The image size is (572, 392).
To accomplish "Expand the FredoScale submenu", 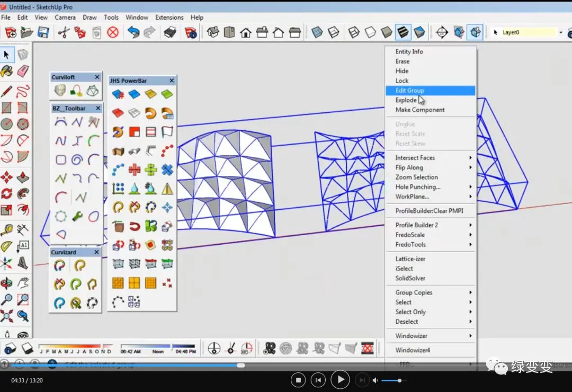I will coord(431,235).
